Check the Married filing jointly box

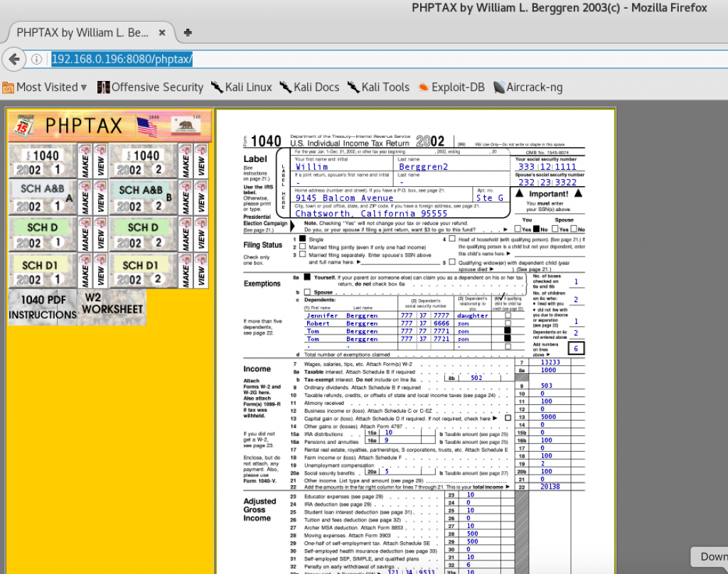click(x=303, y=247)
